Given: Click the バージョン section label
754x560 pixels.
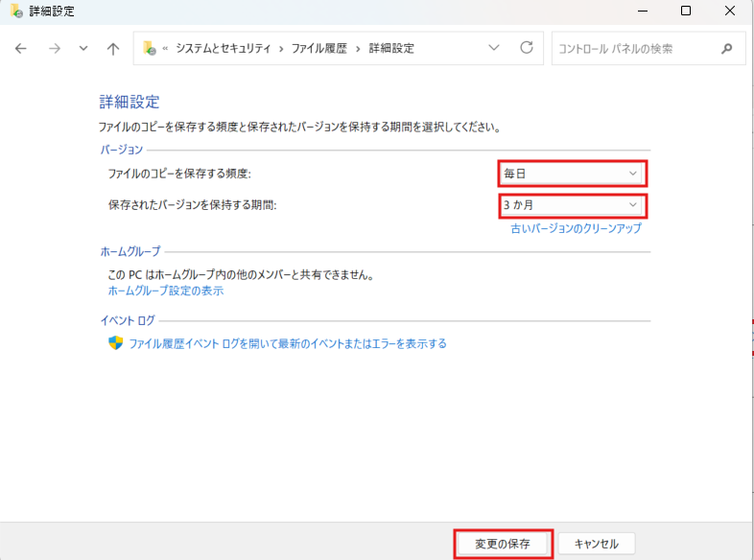Looking at the screenshot, I should coord(122,150).
